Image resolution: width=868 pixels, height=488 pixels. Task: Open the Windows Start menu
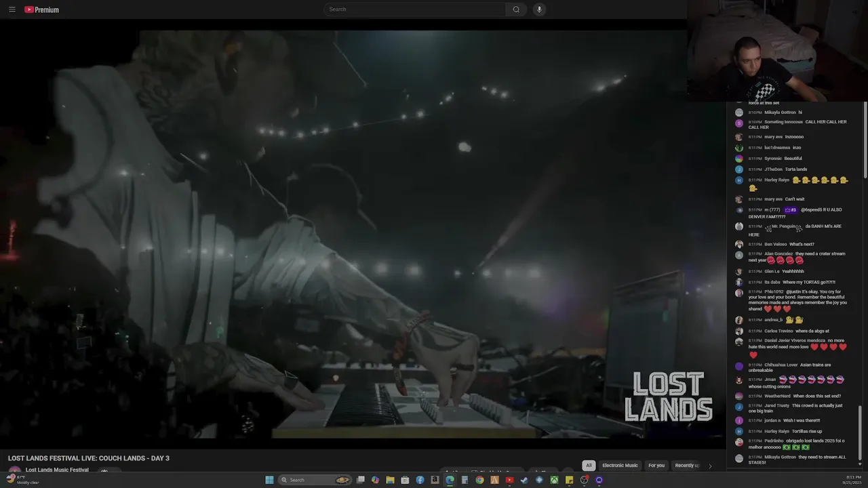pos(269,480)
